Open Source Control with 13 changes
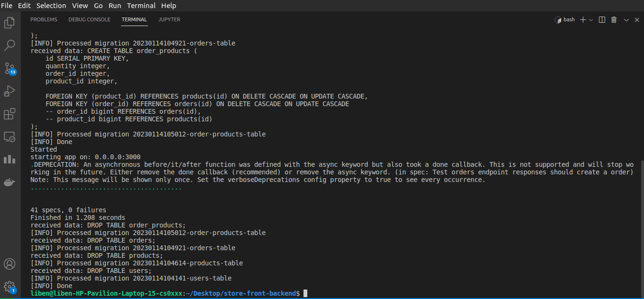This screenshot has width=644, height=299. coord(9,68)
